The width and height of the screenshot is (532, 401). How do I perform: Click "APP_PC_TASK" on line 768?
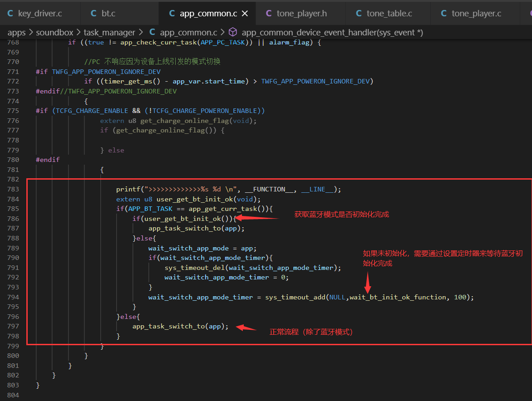coord(222,42)
